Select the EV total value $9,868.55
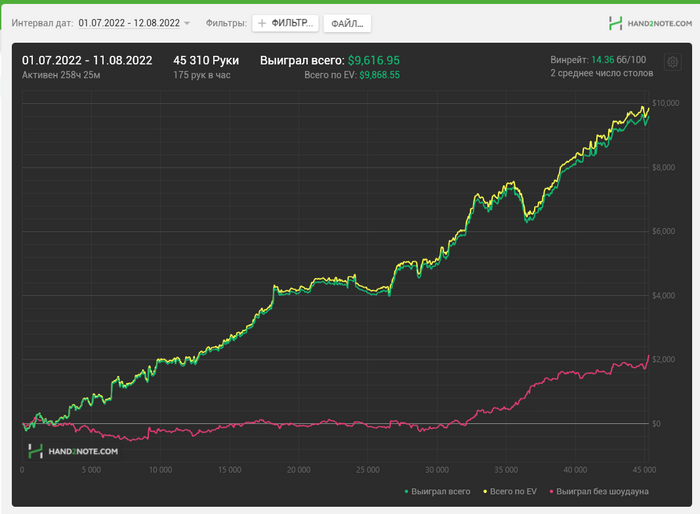The height and width of the screenshot is (514, 700). coord(379,75)
